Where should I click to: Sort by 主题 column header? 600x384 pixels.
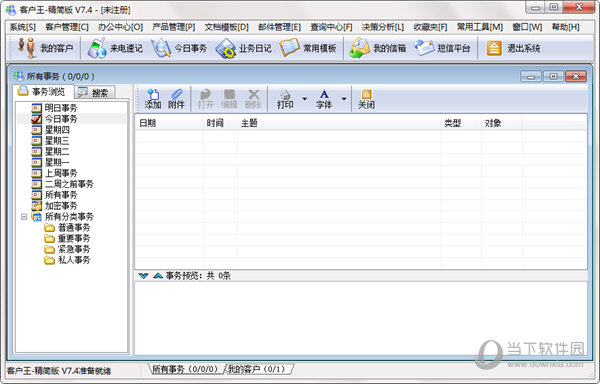point(339,123)
